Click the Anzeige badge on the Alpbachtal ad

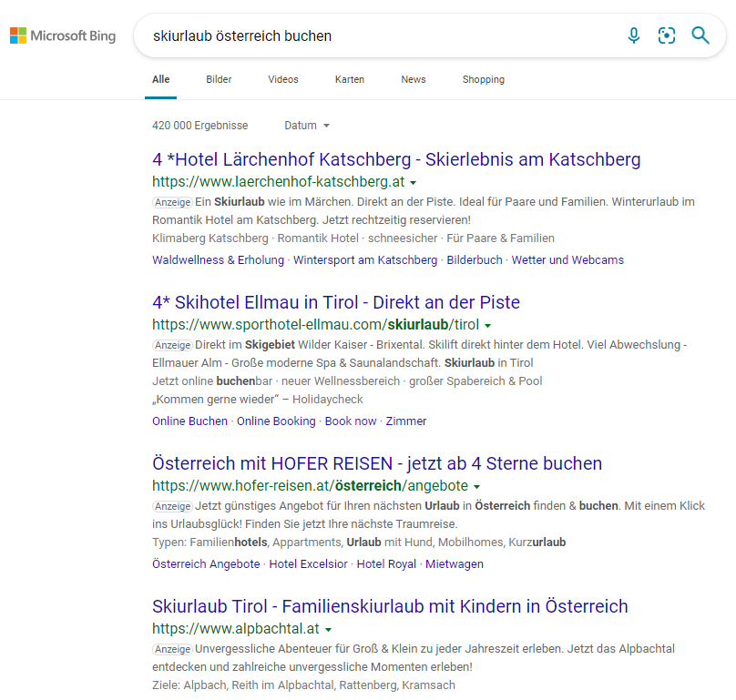click(173, 649)
